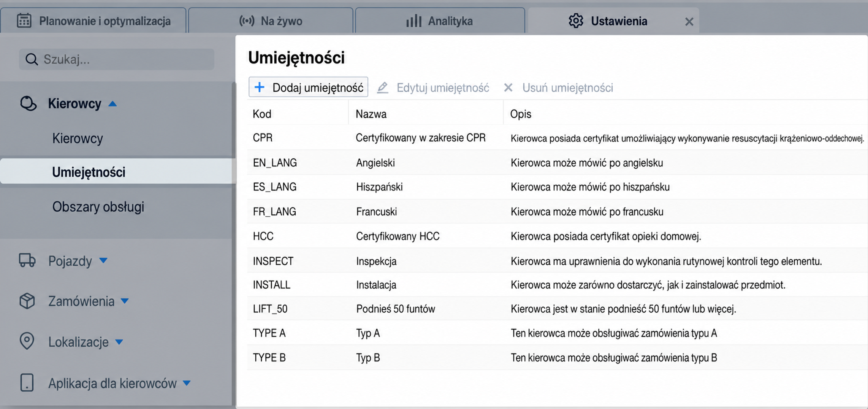Click the name 'Podnieś 50 funtów'

pyautogui.click(x=395, y=309)
